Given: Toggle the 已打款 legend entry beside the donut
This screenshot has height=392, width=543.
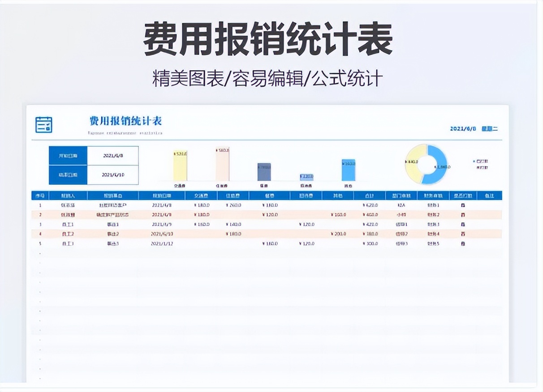Looking at the screenshot, I should pyautogui.click(x=482, y=162).
